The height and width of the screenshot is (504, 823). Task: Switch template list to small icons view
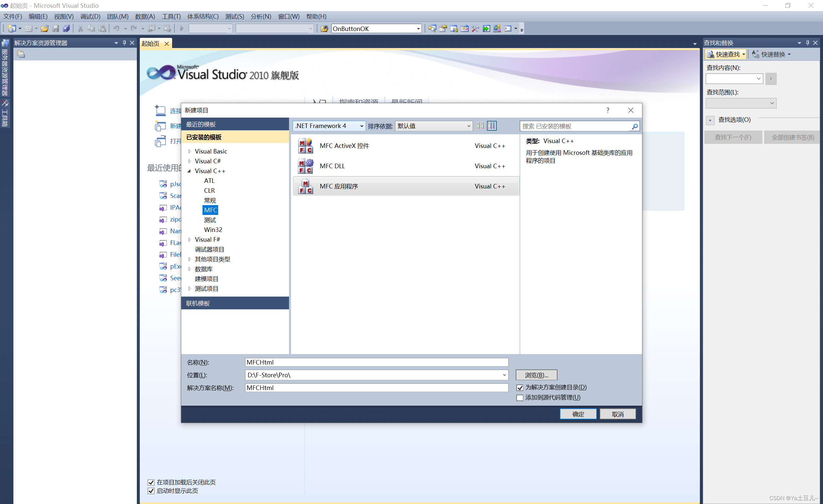point(481,126)
